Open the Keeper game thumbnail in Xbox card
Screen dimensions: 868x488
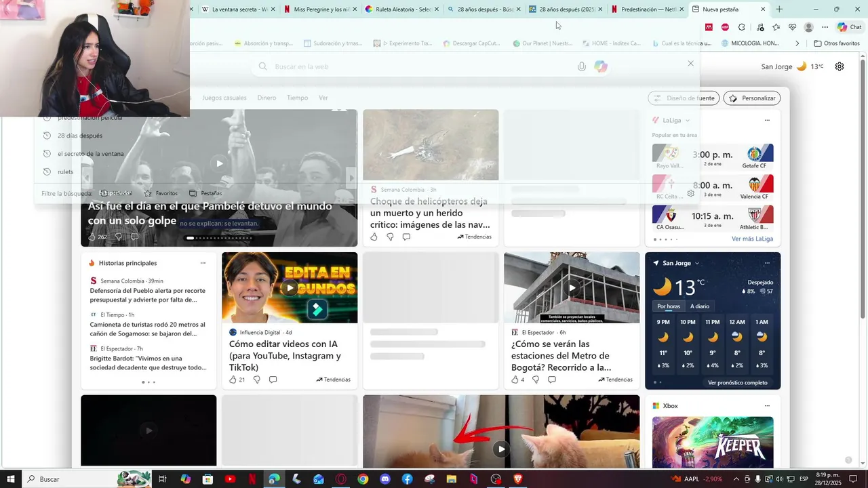coord(713,442)
